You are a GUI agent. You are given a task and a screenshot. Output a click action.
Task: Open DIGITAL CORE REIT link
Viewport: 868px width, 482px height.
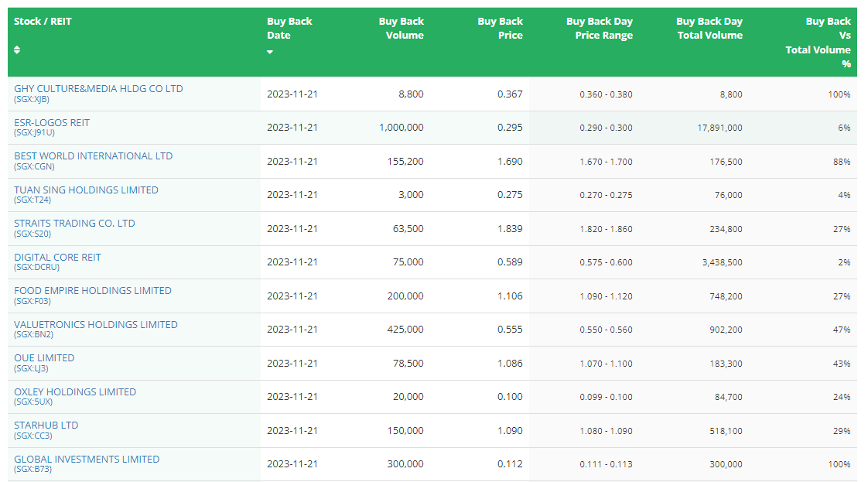tap(57, 258)
